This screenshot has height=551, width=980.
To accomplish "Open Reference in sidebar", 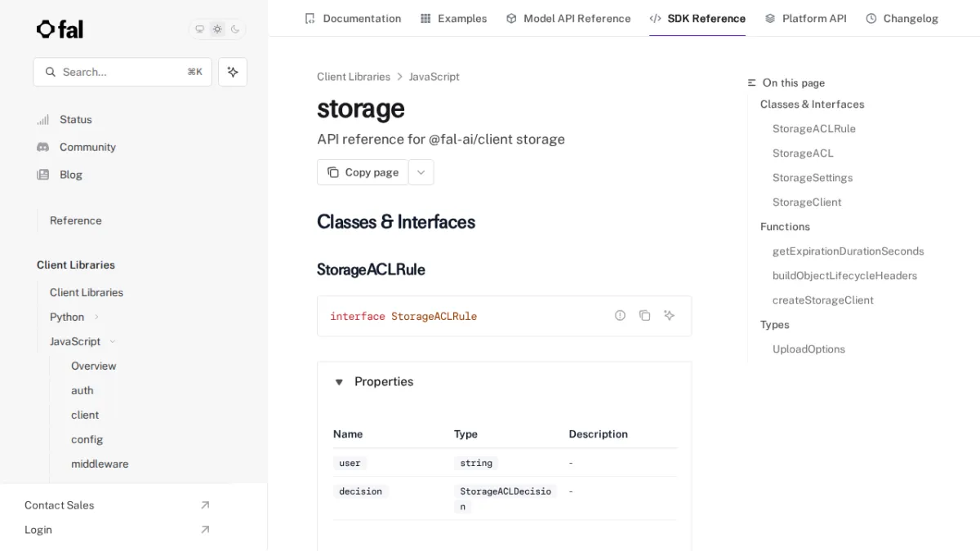I will coord(76,220).
